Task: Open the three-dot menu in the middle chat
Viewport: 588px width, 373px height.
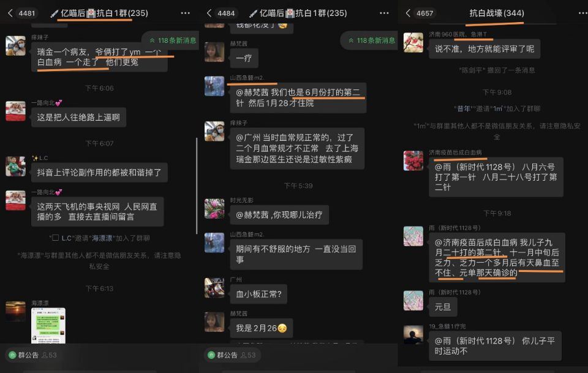Action: (x=384, y=13)
